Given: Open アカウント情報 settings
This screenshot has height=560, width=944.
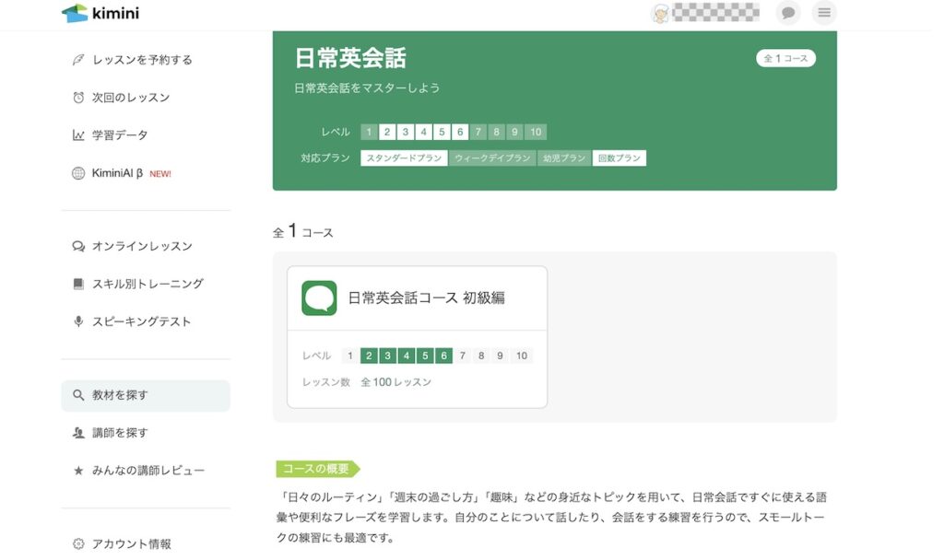Looking at the screenshot, I should (x=131, y=543).
